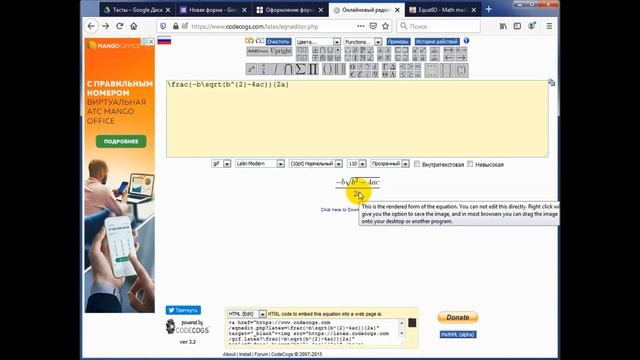Close the Онлайновый редактор tab
Image resolution: width=640 pixels, height=360 pixels.
pos(397,10)
